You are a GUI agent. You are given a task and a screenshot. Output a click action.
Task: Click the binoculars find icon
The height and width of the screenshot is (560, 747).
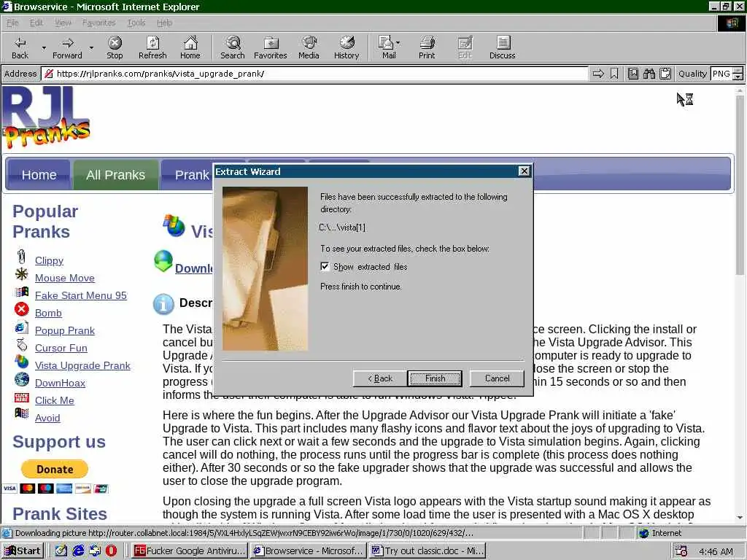pyautogui.click(x=649, y=74)
